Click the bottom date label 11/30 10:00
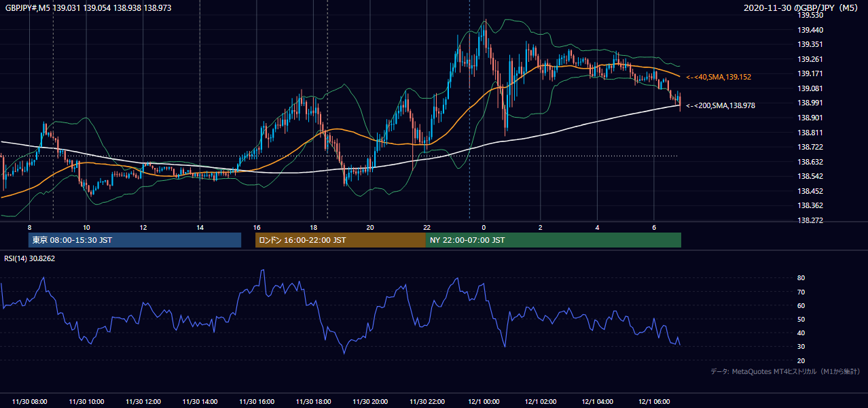The image size is (868, 408). (x=86, y=402)
